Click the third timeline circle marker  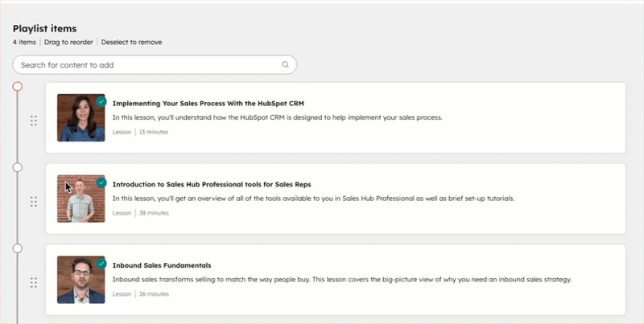pyautogui.click(x=18, y=248)
